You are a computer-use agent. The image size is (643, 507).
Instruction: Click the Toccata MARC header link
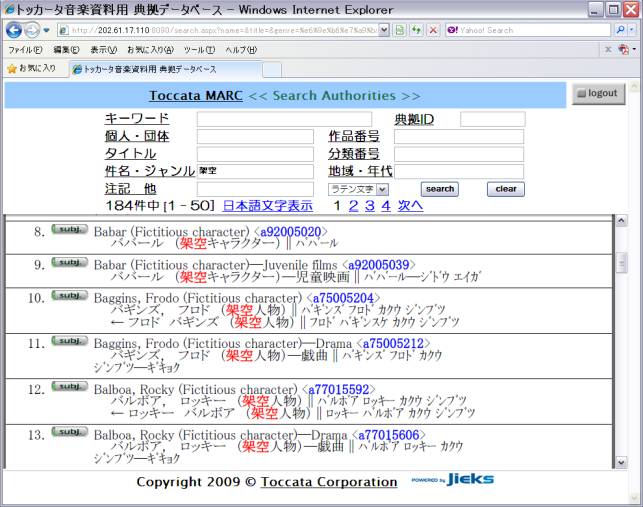pyautogui.click(x=196, y=96)
